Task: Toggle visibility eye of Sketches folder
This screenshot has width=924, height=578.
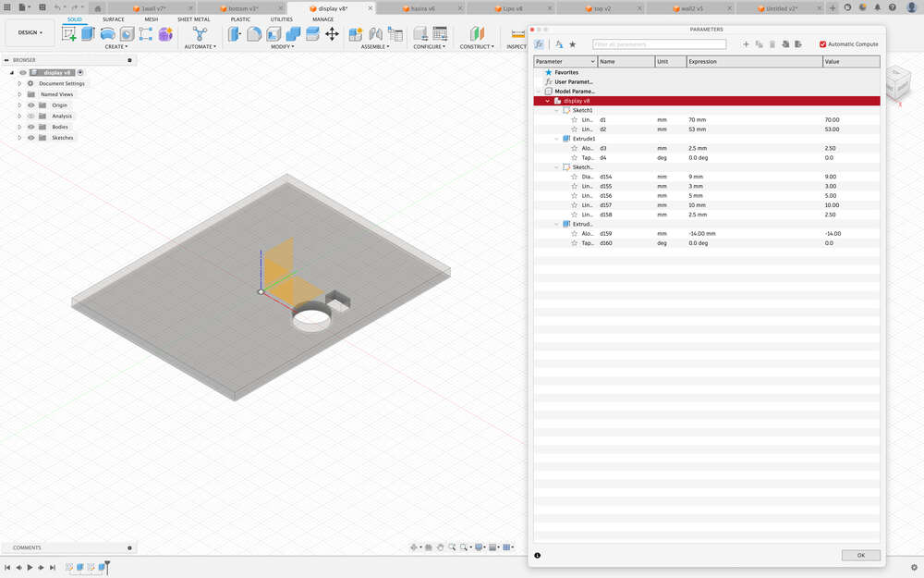Action: [x=31, y=138]
